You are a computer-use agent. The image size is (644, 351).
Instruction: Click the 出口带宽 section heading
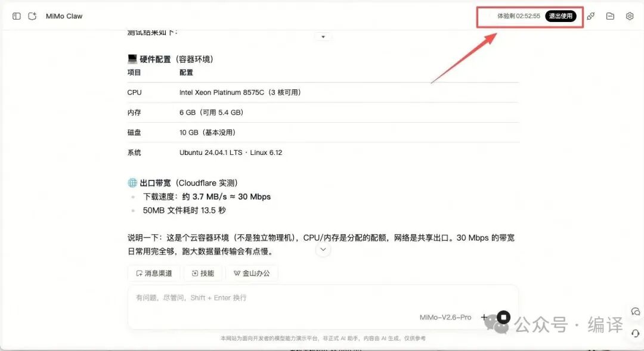pyautogui.click(x=183, y=183)
